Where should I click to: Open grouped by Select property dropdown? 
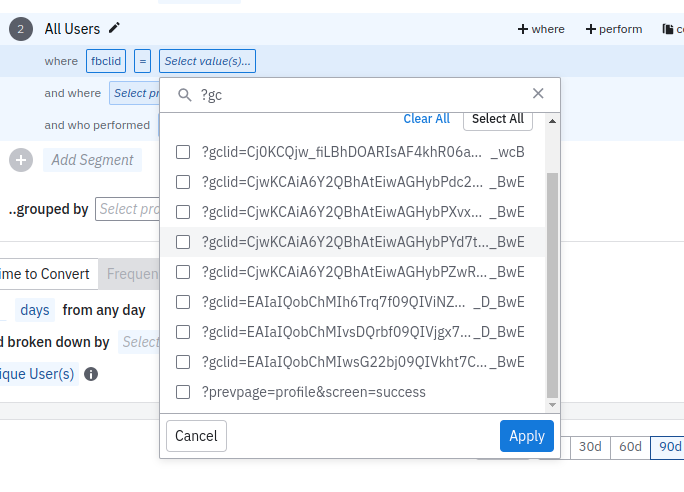(128, 209)
